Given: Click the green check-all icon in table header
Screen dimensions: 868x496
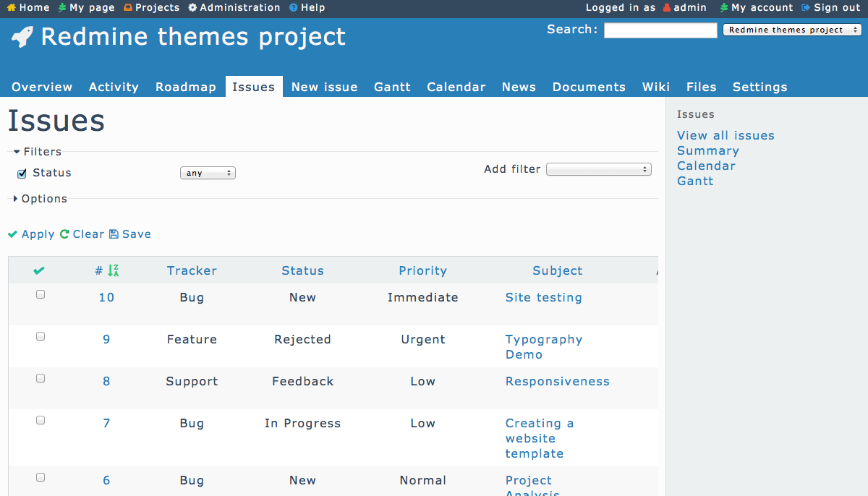Looking at the screenshot, I should click(39, 270).
